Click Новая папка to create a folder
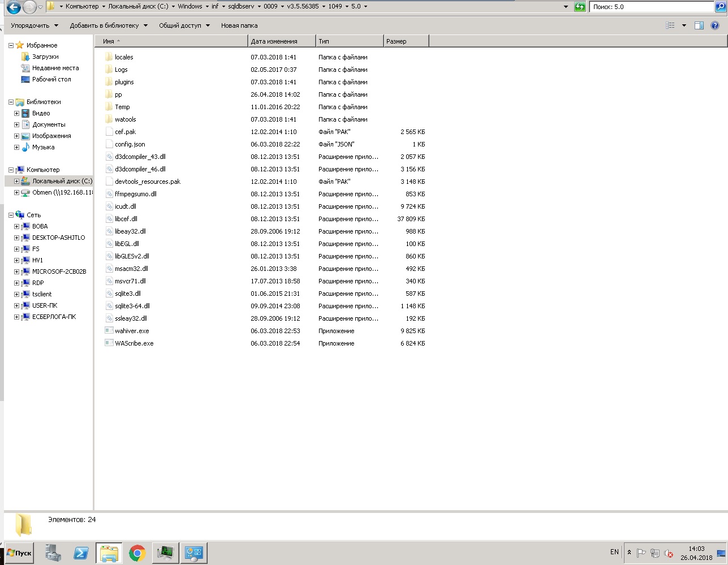The height and width of the screenshot is (565, 728). (x=239, y=25)
